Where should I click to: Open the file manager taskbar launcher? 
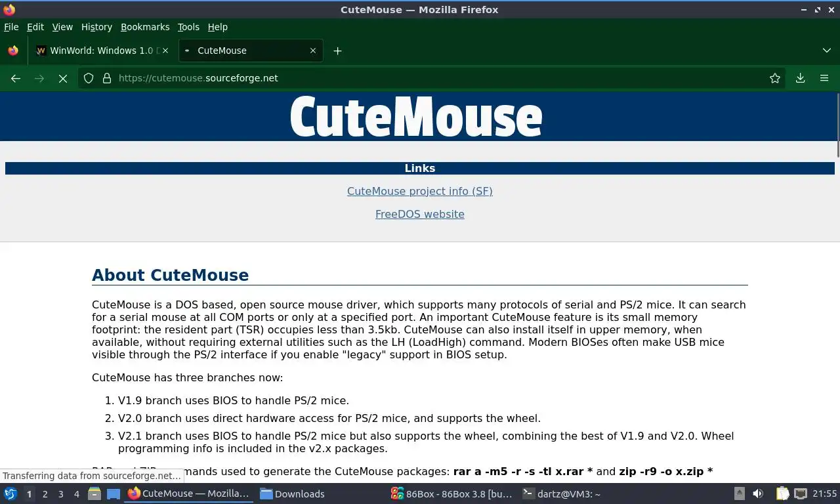(x=94, y=493)
